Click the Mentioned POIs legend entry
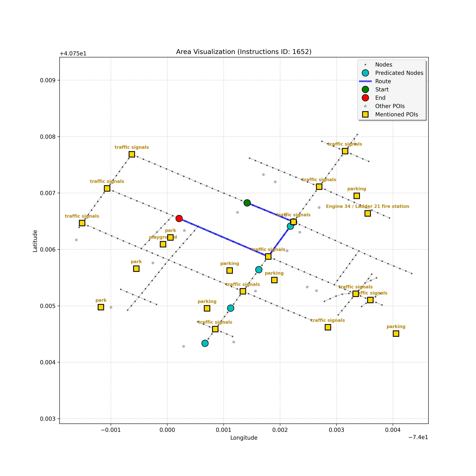476x476 pixels. click(x=396, y=115)
